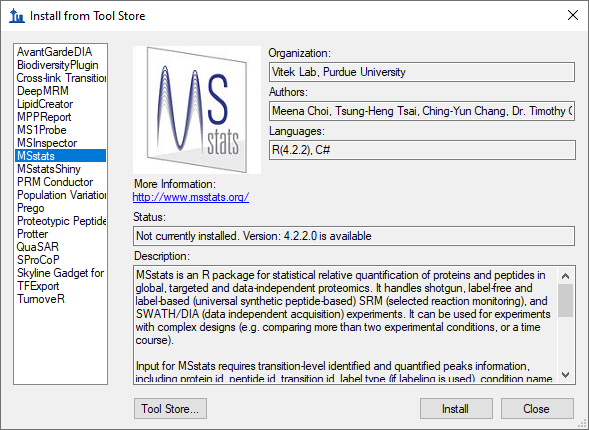Click the MSstats logo image
The image size is (589, 430).
[197, 110]
